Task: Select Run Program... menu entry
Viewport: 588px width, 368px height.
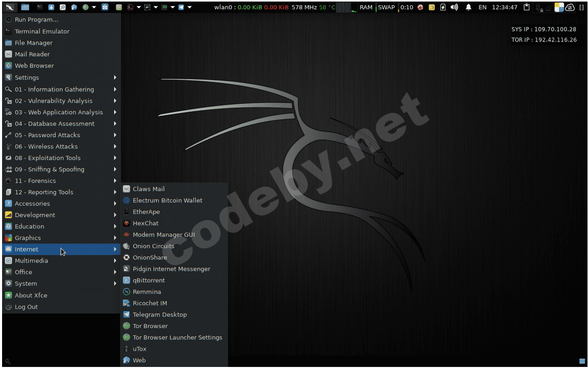Action: coord(61,20)
